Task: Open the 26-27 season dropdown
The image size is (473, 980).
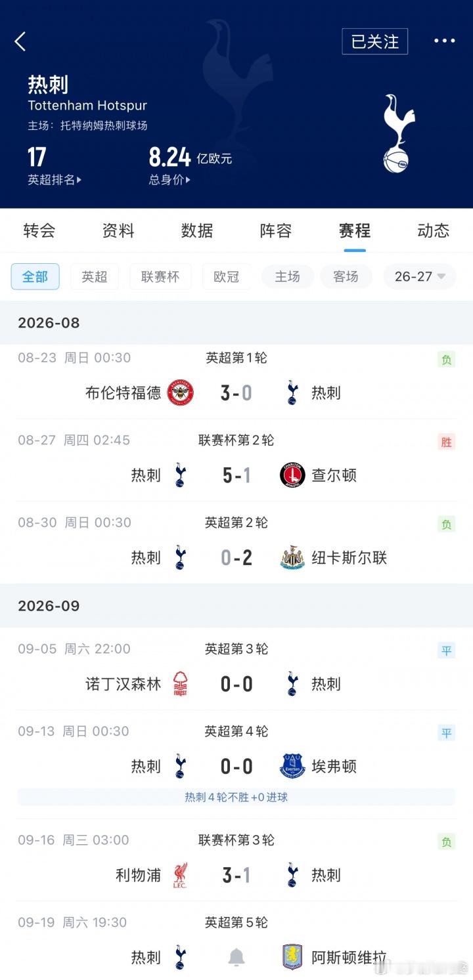Action: 420,277
